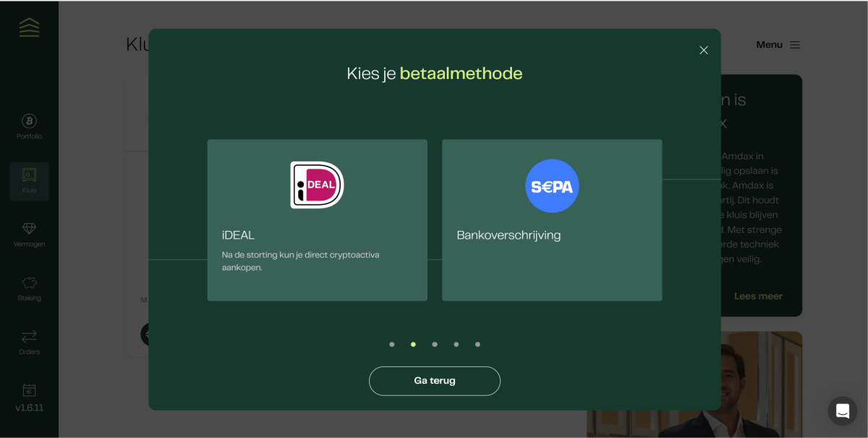The height and width of the screenshot is (438, 868).
Task: Select the second highlighted step dot
Action: click(413, 345)
